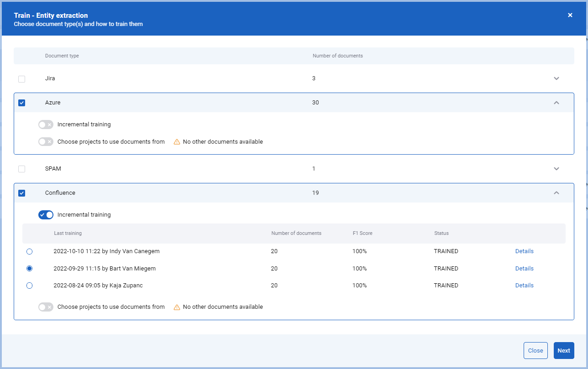The height and width of the screenshot is (369, 588).
Task: Collapse the Azure row chevron
Action: click(x=556, y=103)
